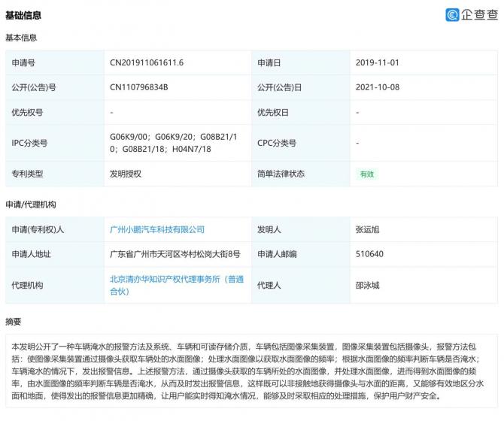Image resolution: width=504 pixels, height=421 pixels.
Task: Click the 摘要 section heading
Action: click(x=14, y=322)
